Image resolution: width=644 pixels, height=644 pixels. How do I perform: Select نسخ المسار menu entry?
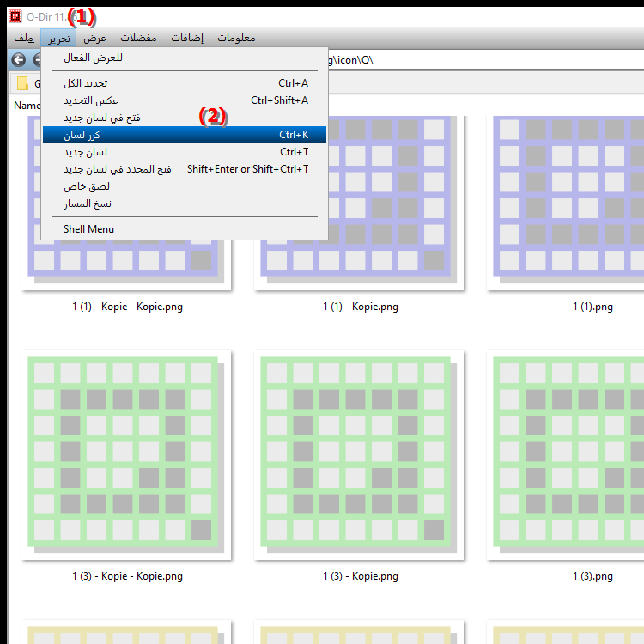pyautogui.click(x=185, y=204)
